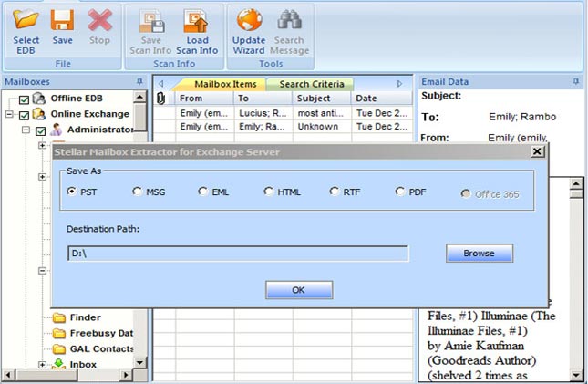588x384 pixels.
Task: Close the Stellar Mailbox Extractor dialog
Action: (x=537, y=151)
